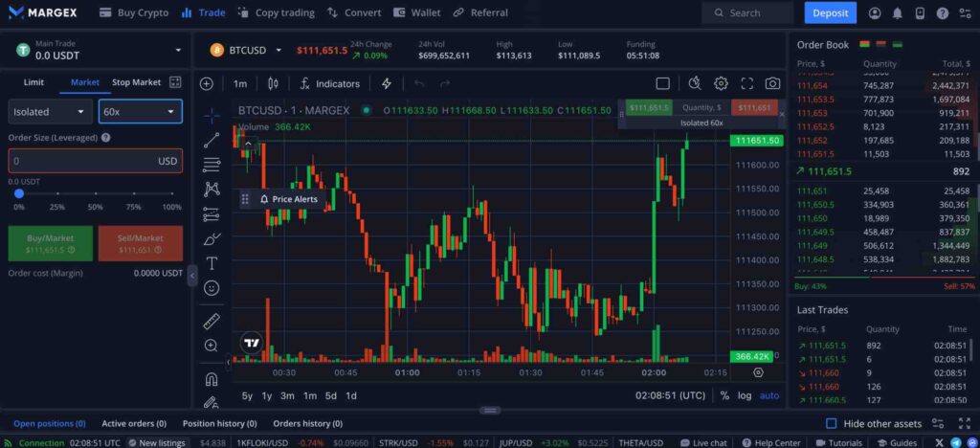Open the Indicators menu
This screenshot has width=980, height=448.
click(329, 83)
